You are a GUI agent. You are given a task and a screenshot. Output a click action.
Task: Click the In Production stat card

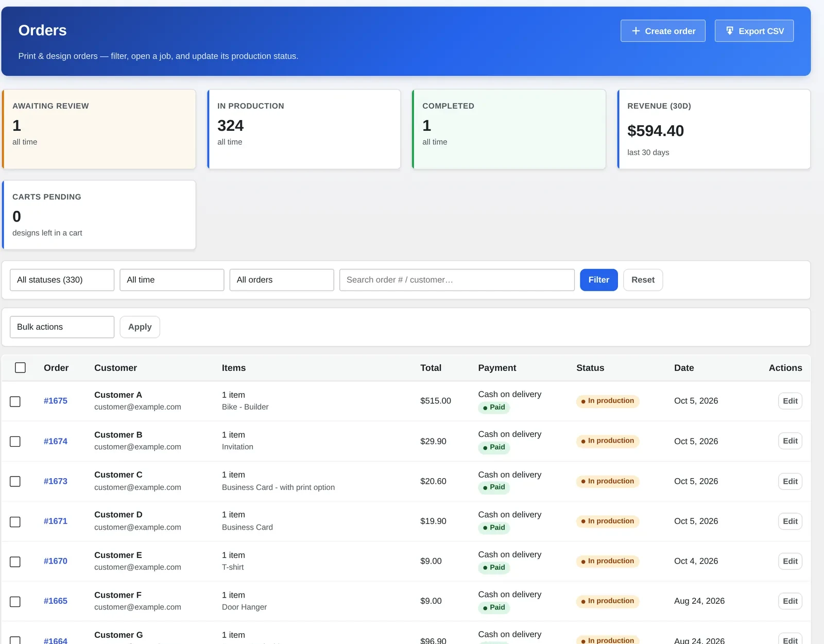click(x=304, y=129)
